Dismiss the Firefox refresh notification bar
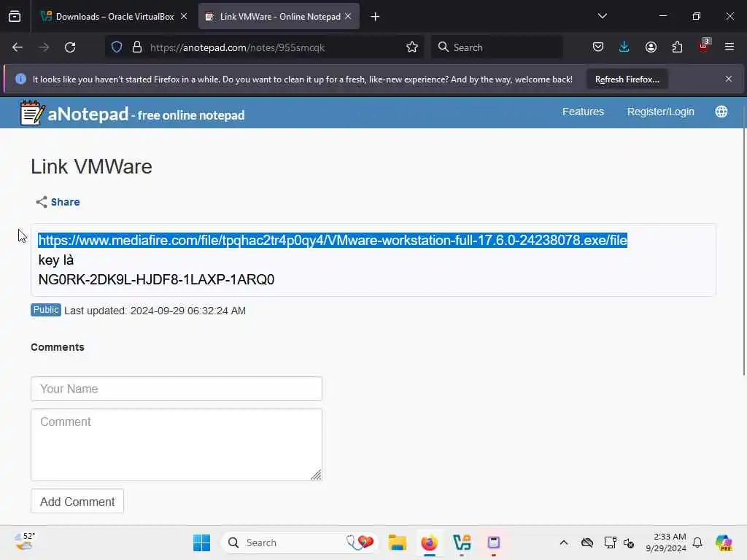 tap(729, 79)
